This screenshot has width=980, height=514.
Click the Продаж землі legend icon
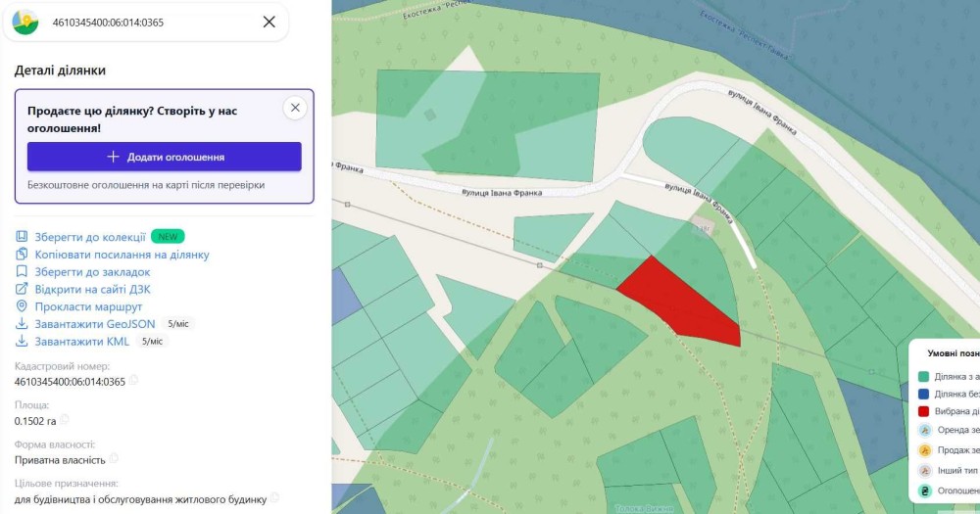tap(925, 450)
